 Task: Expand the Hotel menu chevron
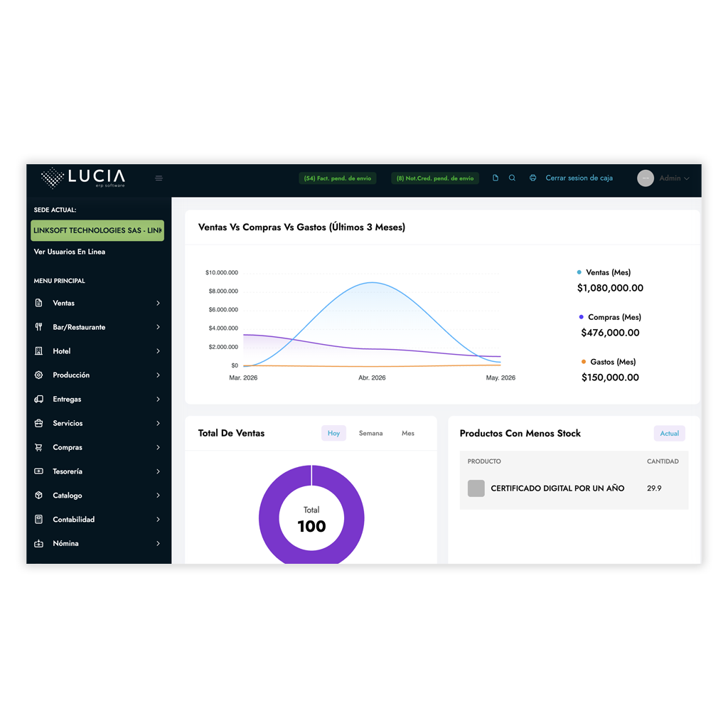159,351
